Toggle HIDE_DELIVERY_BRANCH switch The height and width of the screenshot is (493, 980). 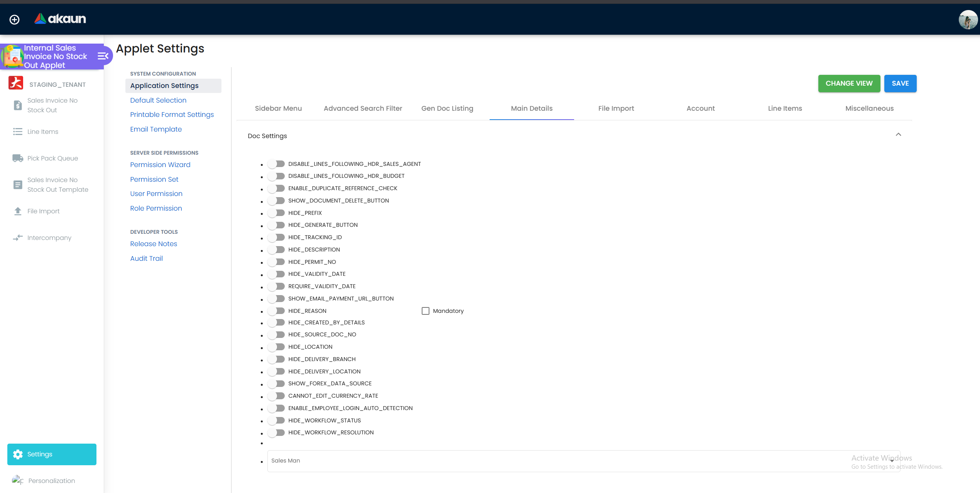pyautogui.click(x=276, y=360)
